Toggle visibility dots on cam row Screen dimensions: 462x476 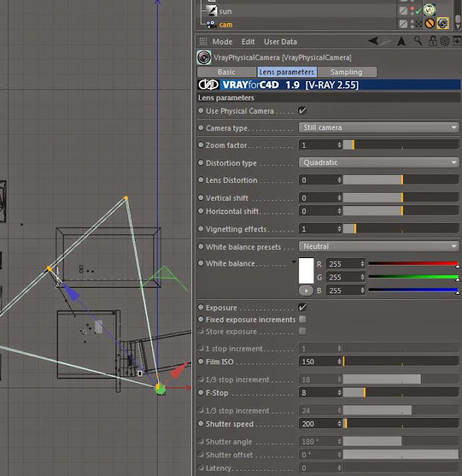[x=412, y=24]
